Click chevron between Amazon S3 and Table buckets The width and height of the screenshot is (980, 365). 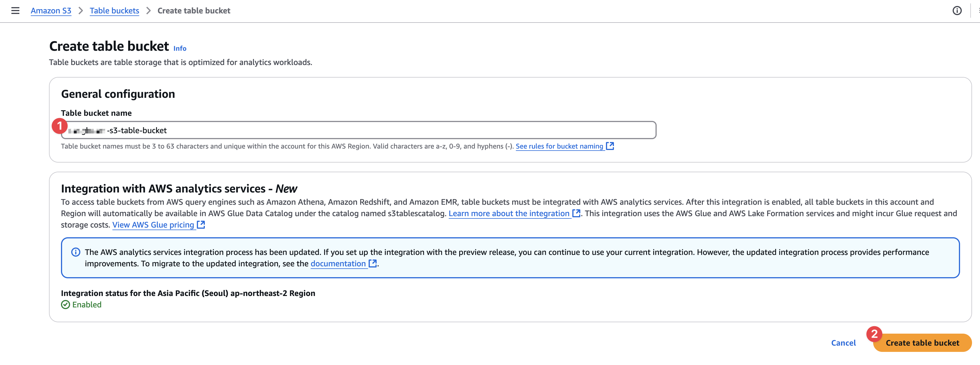click(81, 11)
